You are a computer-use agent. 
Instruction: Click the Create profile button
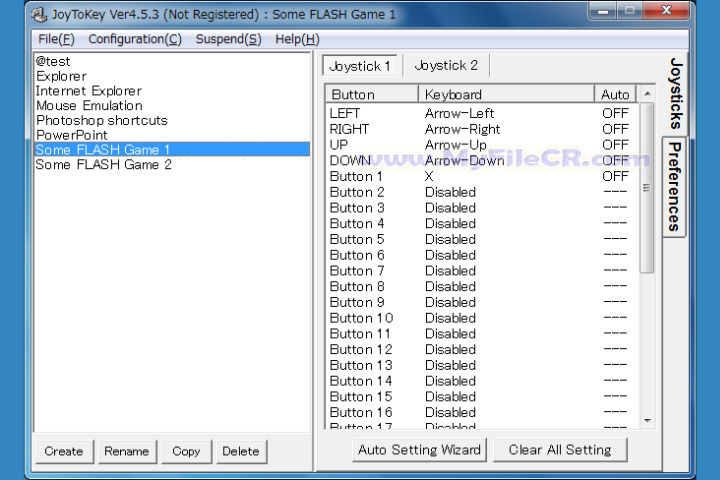point(64,452)
